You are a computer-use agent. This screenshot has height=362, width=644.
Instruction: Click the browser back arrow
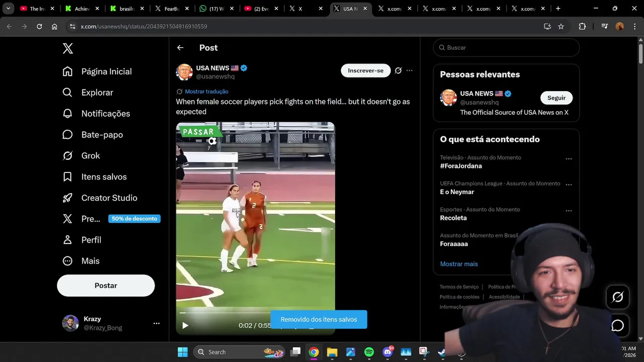[x=9, y=26]
